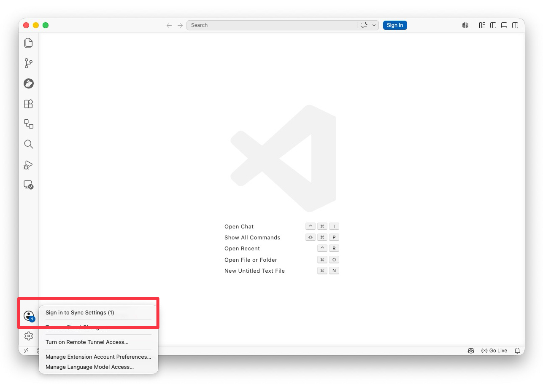The image size is (543, 392).
Task: Choose Manage Language Model Access...
Action: click(x=98, y=367)
